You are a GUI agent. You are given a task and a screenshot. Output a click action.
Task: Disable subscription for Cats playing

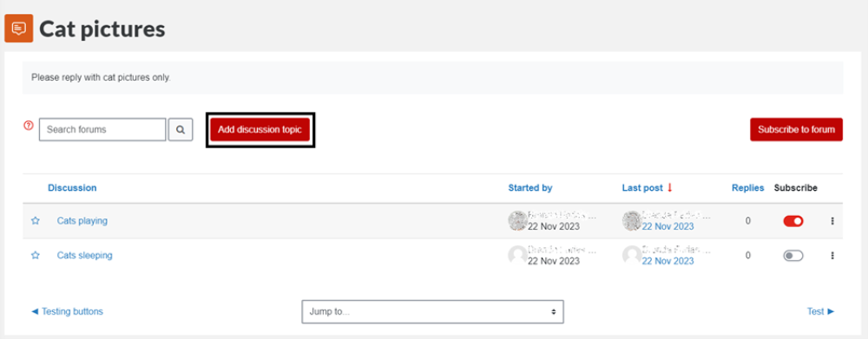point(792,221)
